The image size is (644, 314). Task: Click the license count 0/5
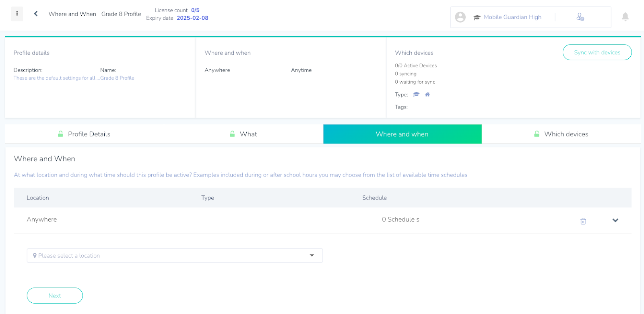tap(195, 10)
